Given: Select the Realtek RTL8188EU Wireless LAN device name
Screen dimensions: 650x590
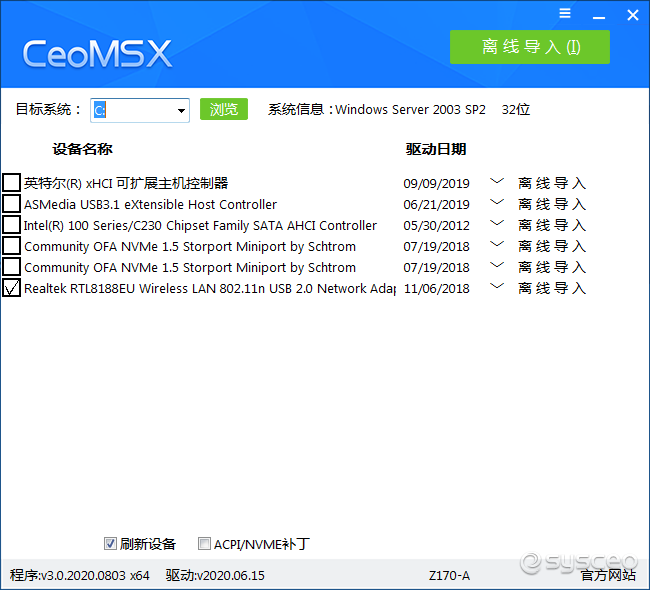Looking at the screenshot, I should pyautogui.click(x=210, y=289).
